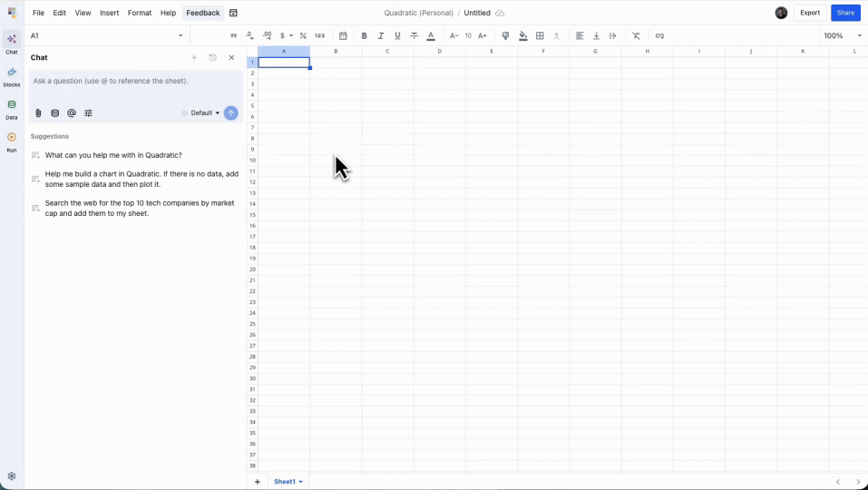Open vertical alignment options

click(596, 36)
